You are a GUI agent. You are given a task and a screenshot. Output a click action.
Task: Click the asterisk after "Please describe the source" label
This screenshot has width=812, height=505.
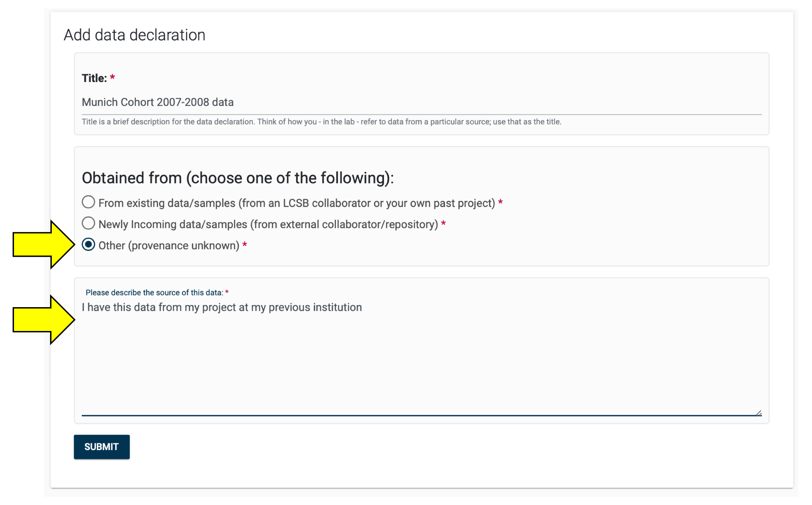(x=227, y=292)
